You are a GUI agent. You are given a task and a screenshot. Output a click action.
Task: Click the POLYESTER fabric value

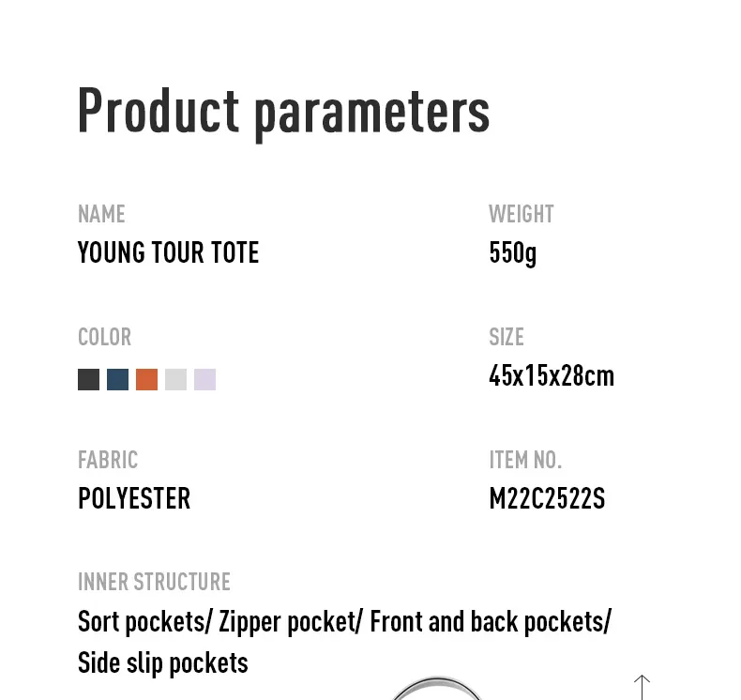(x=134, y=498)
